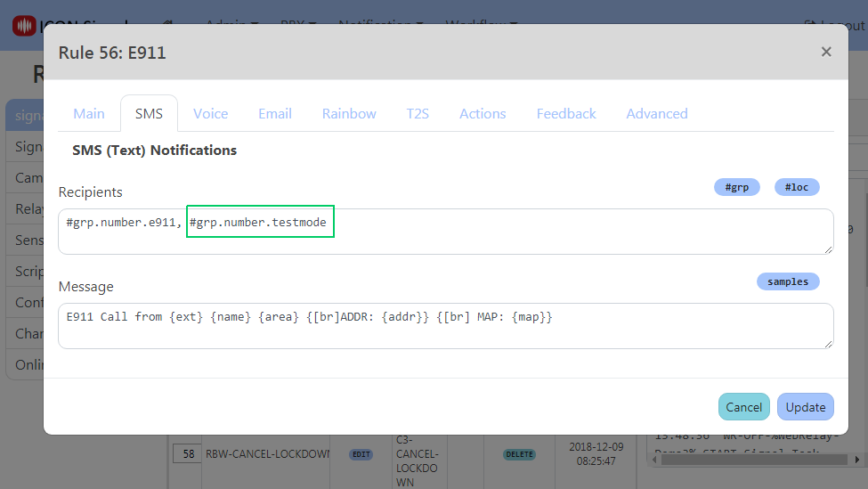
Task: Insert the #loc tag into recipients
Action: [796, 187]
